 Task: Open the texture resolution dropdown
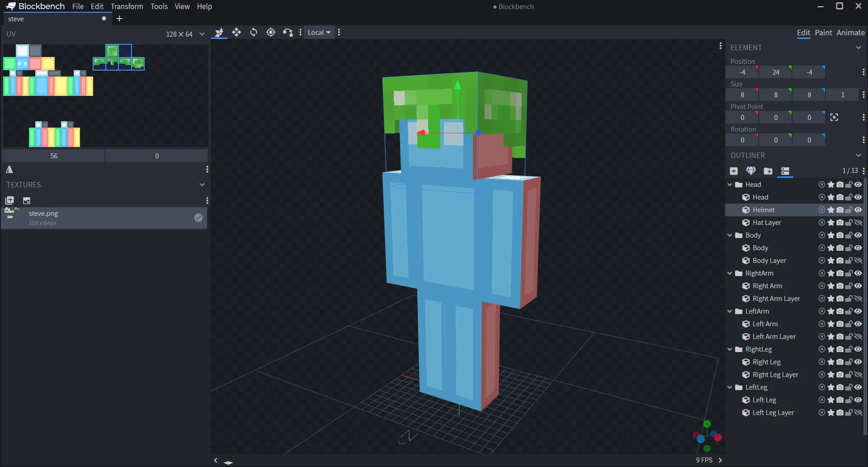click(x=202, y=34)
